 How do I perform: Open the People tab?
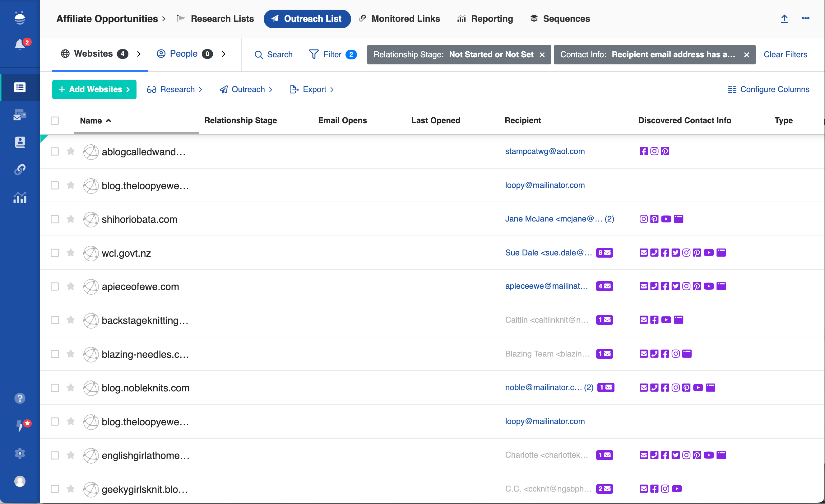(x=183, y=54)
